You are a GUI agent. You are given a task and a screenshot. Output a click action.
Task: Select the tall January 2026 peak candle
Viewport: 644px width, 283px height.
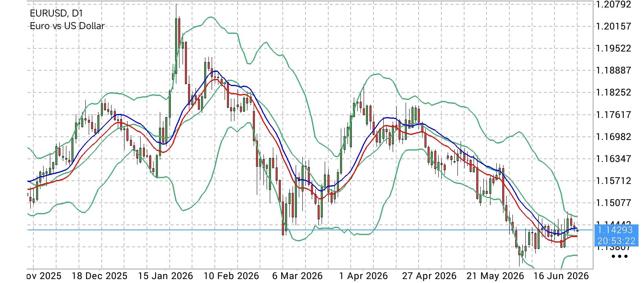pos(176,43)
